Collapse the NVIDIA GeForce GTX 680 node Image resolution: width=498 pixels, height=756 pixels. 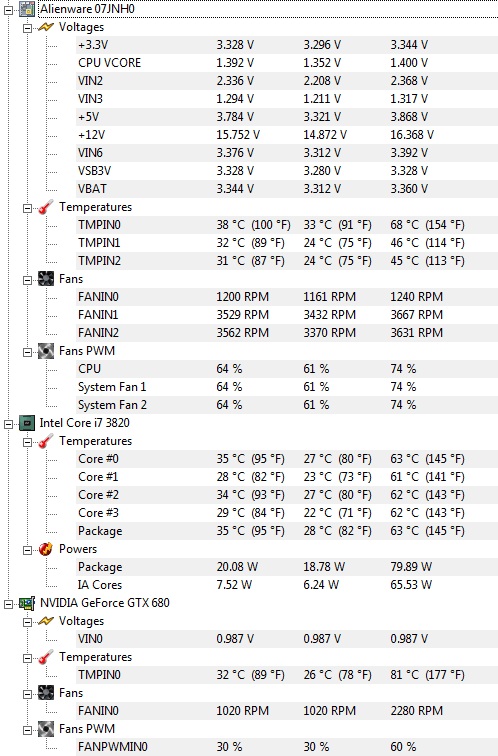pyautogui.click(x=8, y=604)
